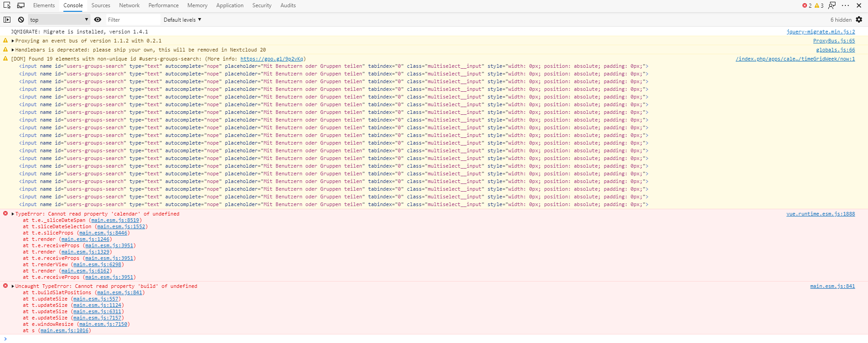The image size is (868, 343).
Task: Open the main.esm.js:1552 stack link
Action: coord(121,226)
